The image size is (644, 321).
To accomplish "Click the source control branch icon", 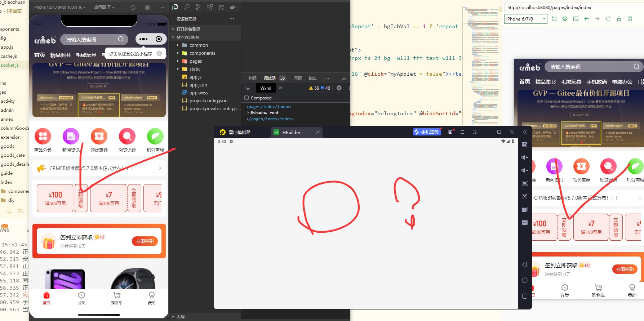I will click(x=198, y=7).
